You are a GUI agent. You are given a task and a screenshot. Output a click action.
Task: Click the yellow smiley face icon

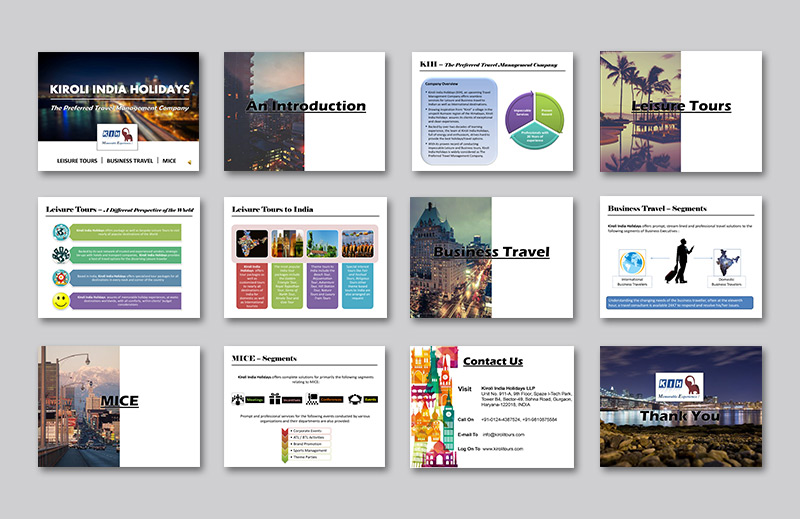coord(61,301)
